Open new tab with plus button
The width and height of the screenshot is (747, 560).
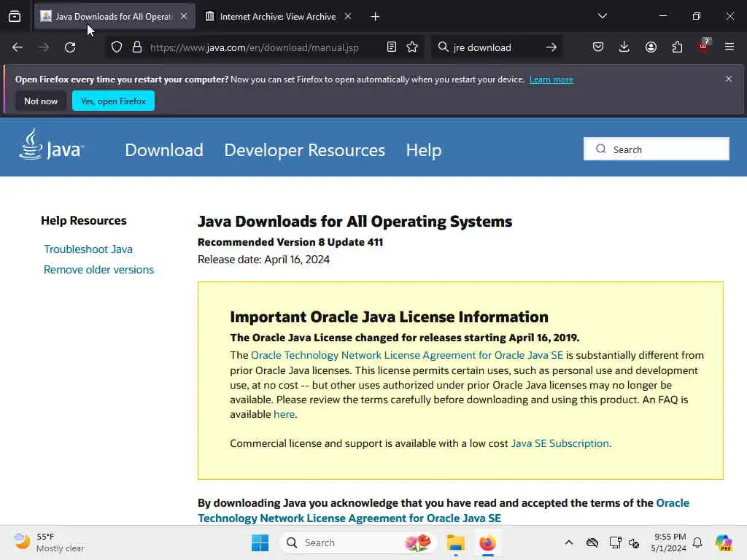point(376,17)
